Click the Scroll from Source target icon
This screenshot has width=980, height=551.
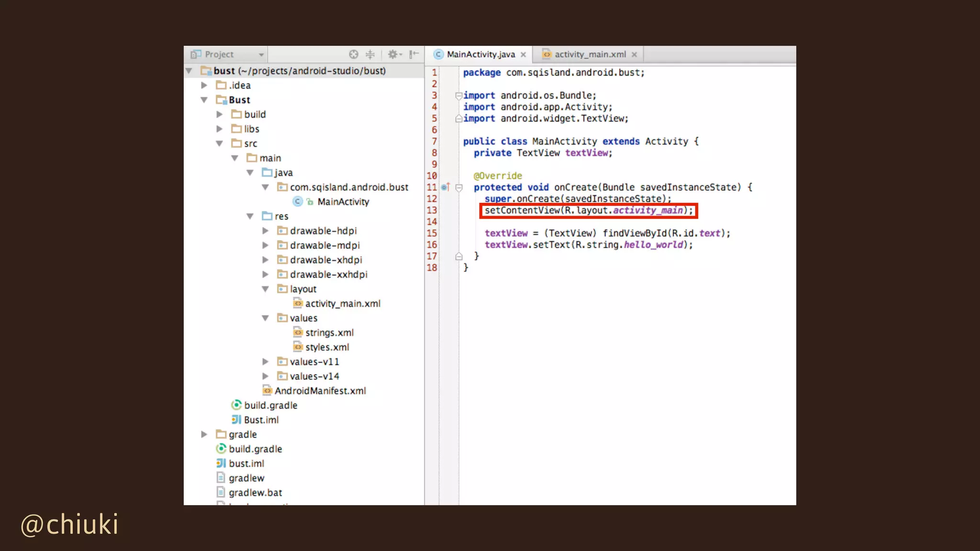click(x=354, y=55)
